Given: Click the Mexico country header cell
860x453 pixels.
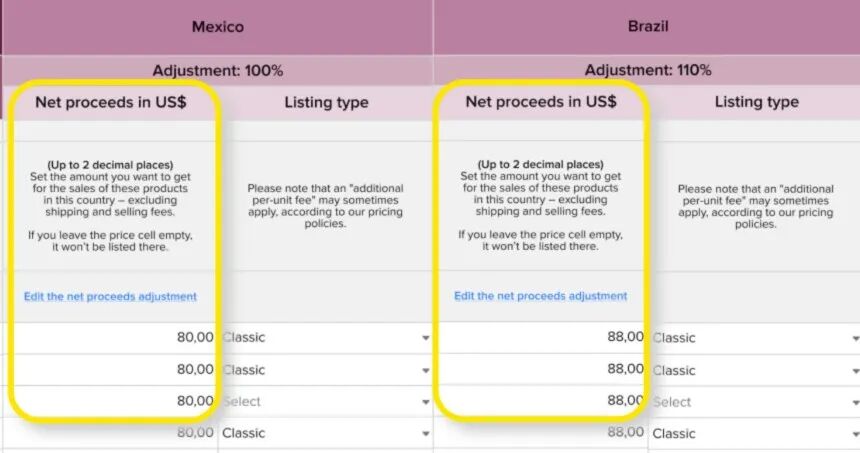Looking at the screenshot, I should (217, 27).
